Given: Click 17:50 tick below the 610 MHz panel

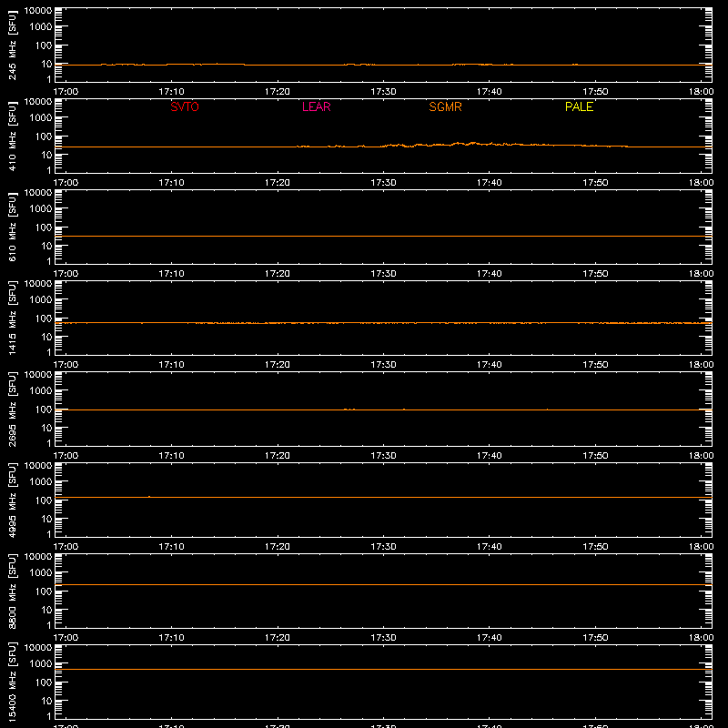Looking at the screenshot, I should (x=595, y=274).
